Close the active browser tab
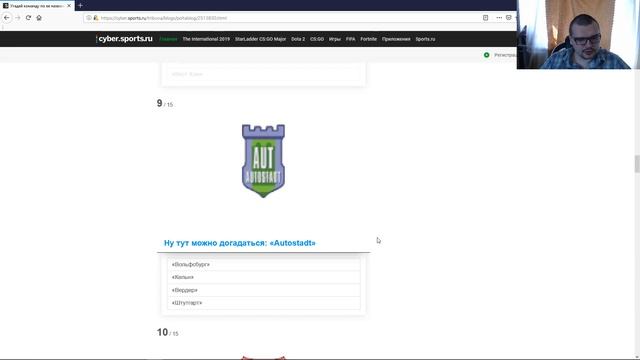The height and width of the screenshot is (360, 640). (69, 6)
